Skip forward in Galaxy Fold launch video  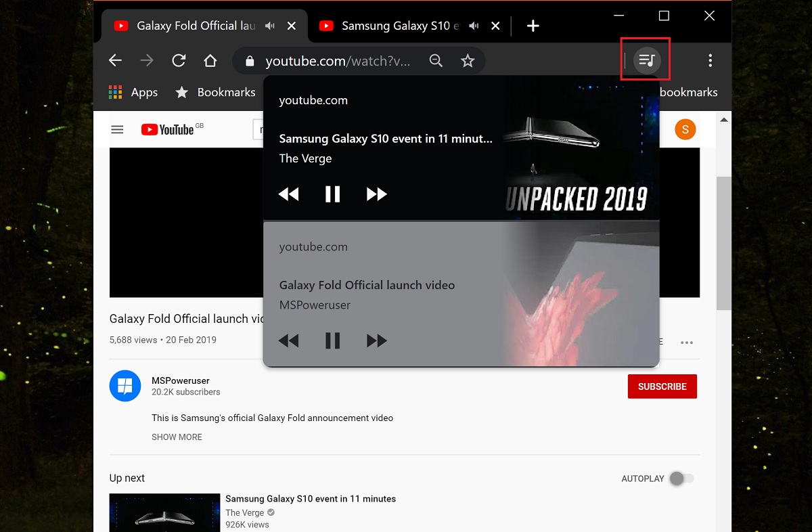pos(376,340)
